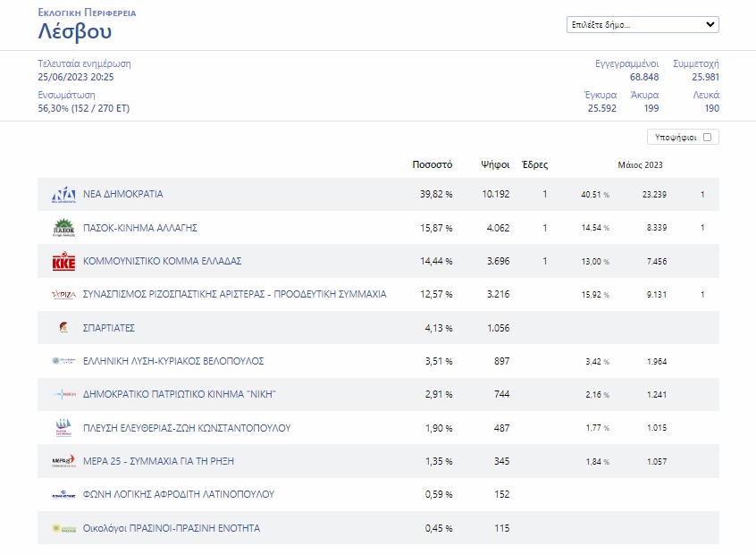Click the 4.062 votes value
Viewport: 756px width, 554px height.
coord(498,228)
